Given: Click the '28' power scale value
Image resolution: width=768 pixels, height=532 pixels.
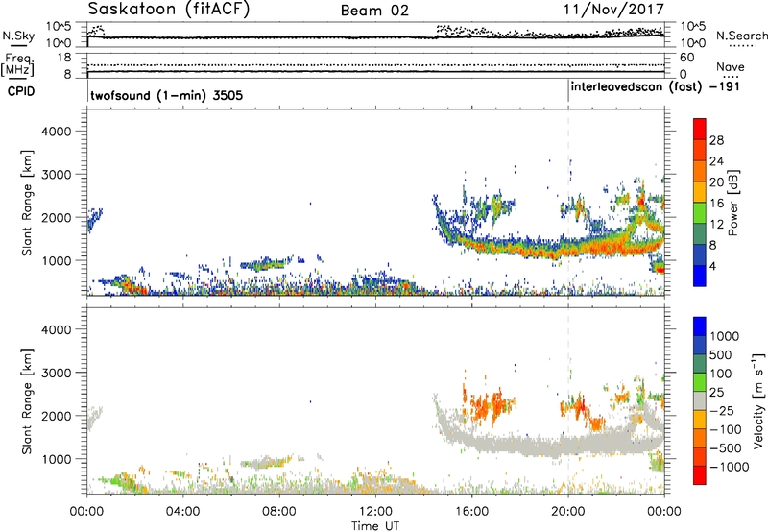Looking at the screenshot, I should click(x=716, y=140).
